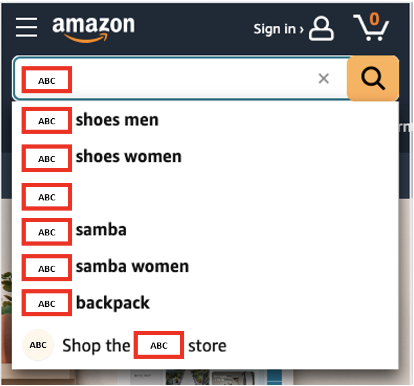Open the hamburger navigation menu
The image size is (414, 386).
(26, 27)
